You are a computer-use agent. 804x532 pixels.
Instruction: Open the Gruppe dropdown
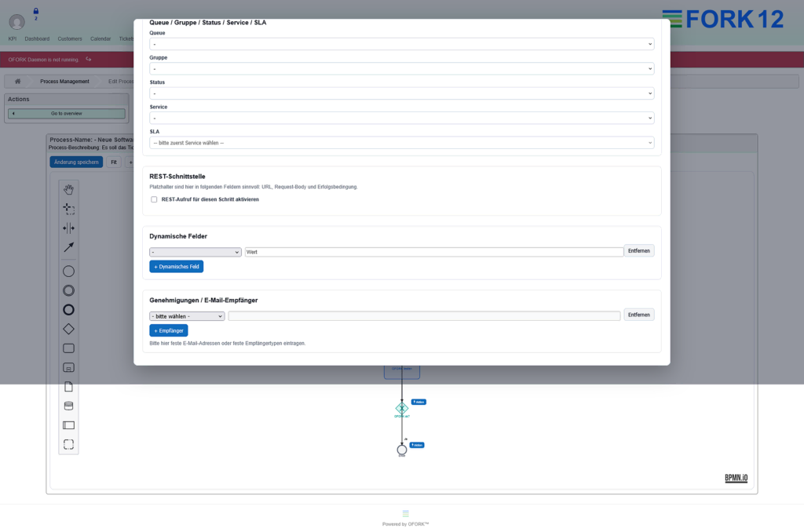pos(401,69)
